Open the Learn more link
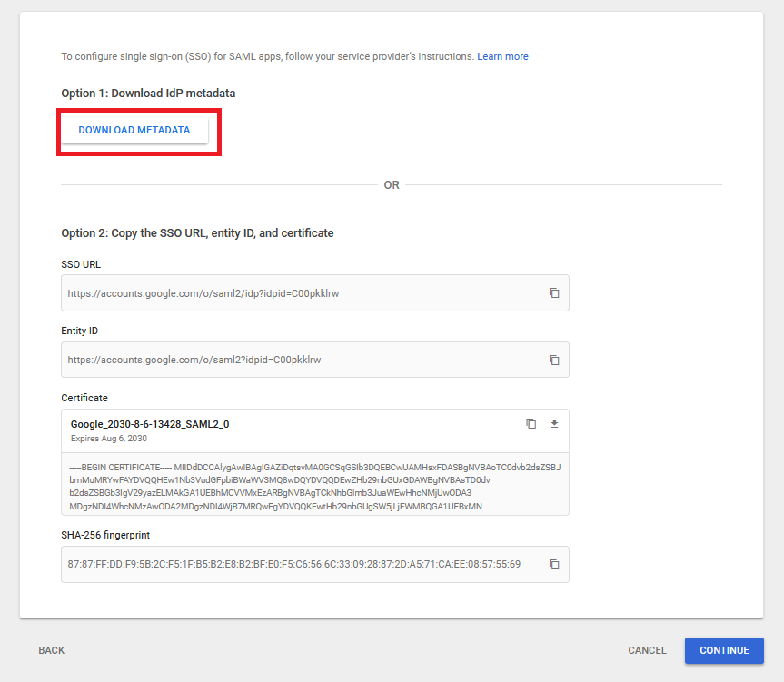Image resolution: width=784 pixels, height=682 pixels. point(502,56)
